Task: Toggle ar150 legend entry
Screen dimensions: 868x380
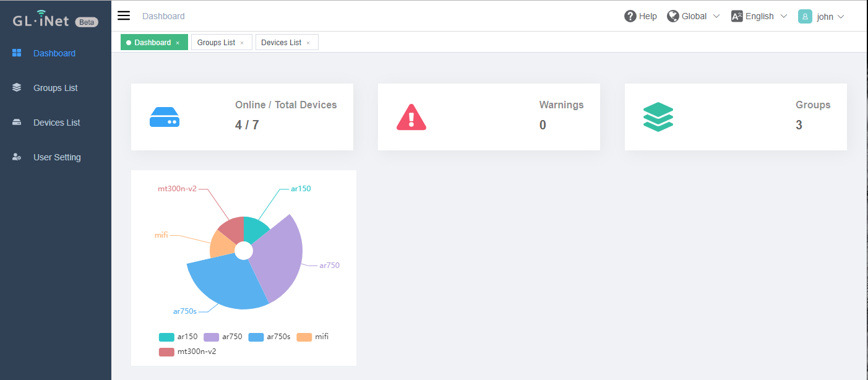Action: point(178,337)
